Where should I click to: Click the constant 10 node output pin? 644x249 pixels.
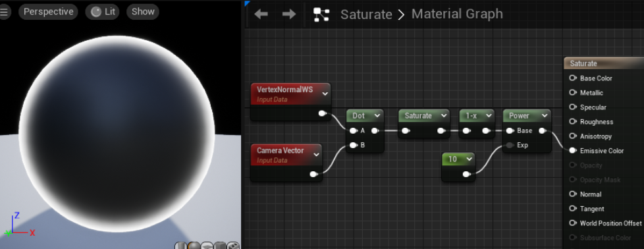[x=467, y=175]
